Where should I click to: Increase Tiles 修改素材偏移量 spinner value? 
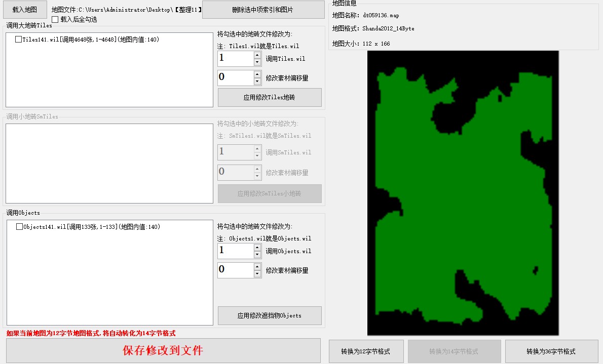coord(257,74)
